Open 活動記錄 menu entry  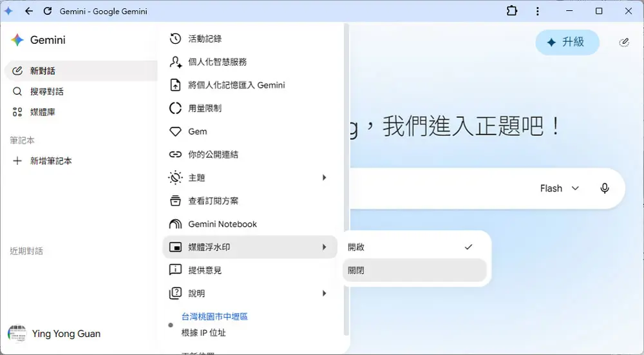pos(250,39)
